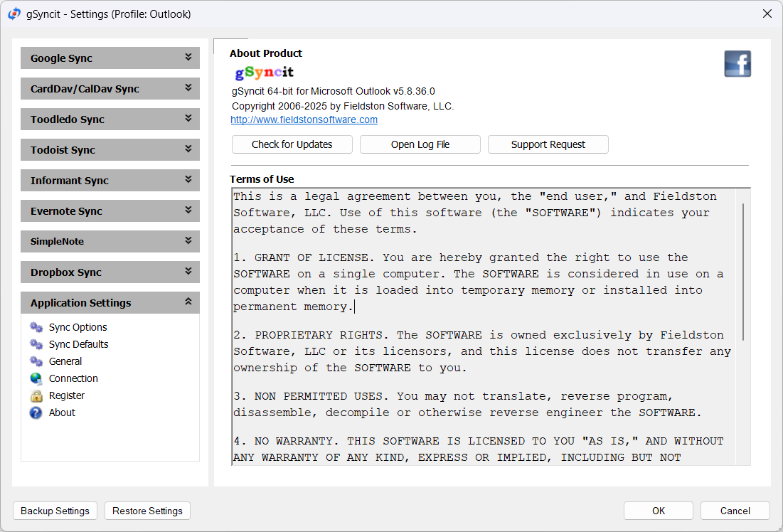This screenshot has width=783, height=532.
Task: Click Open Log File button
Action: 420,144
